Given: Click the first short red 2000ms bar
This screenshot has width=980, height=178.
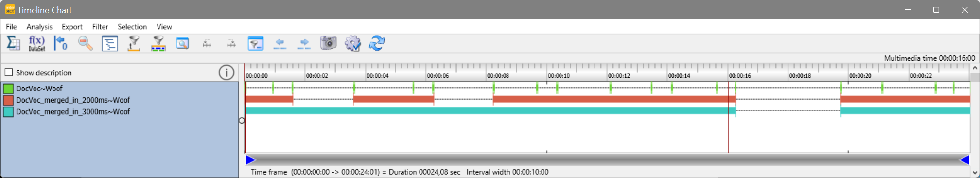Looking at the screenshot, I should [x=269, y=99].
